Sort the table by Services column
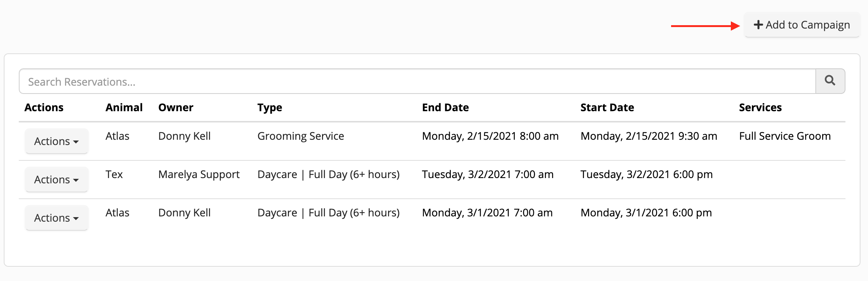The width and height of the screenshot is (868, 281). (x=760, y=107)
